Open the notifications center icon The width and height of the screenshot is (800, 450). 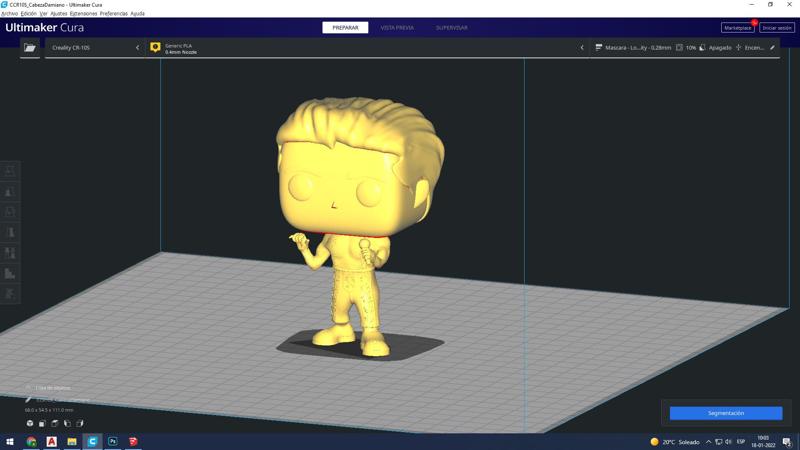point(787,442)
